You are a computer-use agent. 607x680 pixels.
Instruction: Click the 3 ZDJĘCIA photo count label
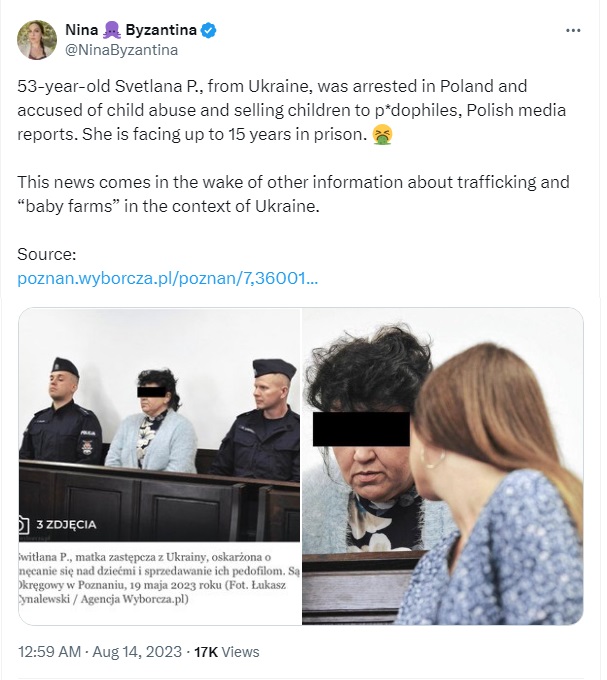[66, 525]
